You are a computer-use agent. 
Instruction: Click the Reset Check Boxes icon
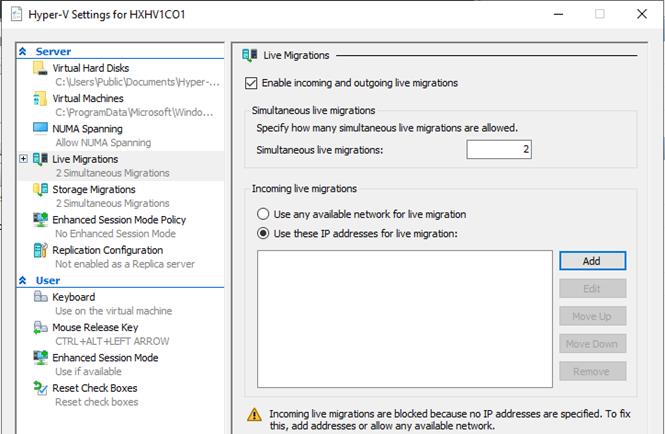pos(40,388)
